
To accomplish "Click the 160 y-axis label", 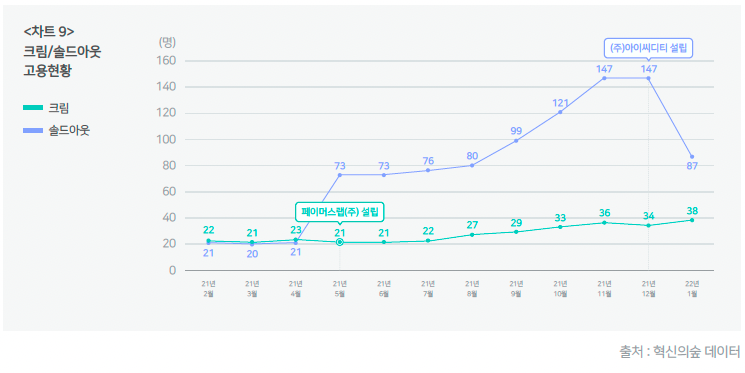I will (x=166, y=61).
